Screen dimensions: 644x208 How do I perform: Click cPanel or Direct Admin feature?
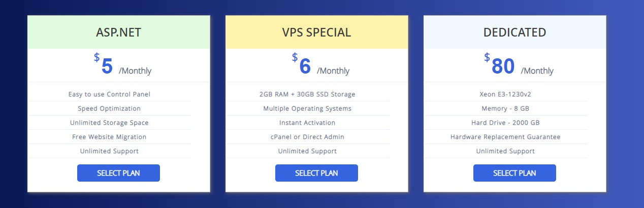307,137
